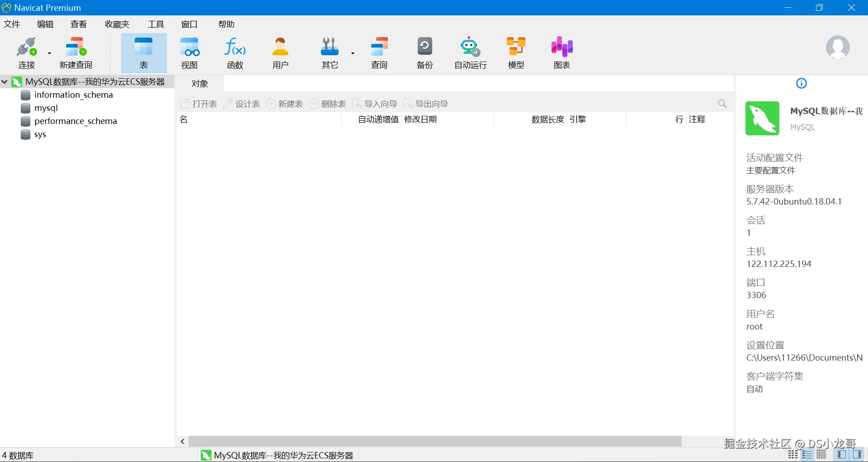Expand the 连接 dropdown arrow
Viewport: 868px width, 462px height.
click(49, 53)
